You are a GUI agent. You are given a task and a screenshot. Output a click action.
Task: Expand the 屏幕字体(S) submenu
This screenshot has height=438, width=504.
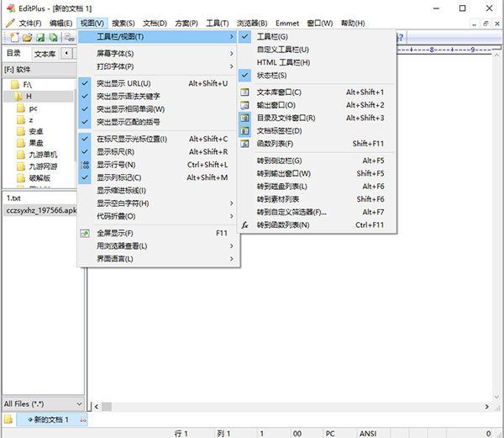click(159, 53)
